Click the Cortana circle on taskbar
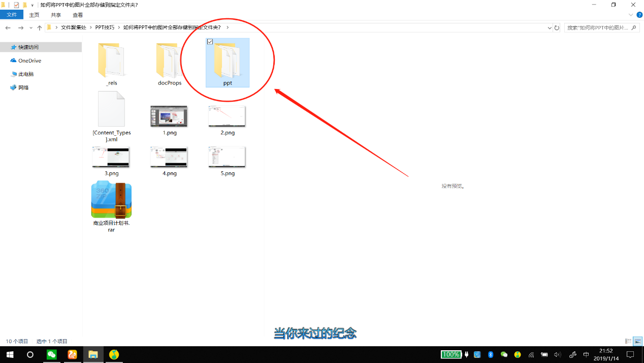This screenshot has height=363, width=644. (30, 354)
